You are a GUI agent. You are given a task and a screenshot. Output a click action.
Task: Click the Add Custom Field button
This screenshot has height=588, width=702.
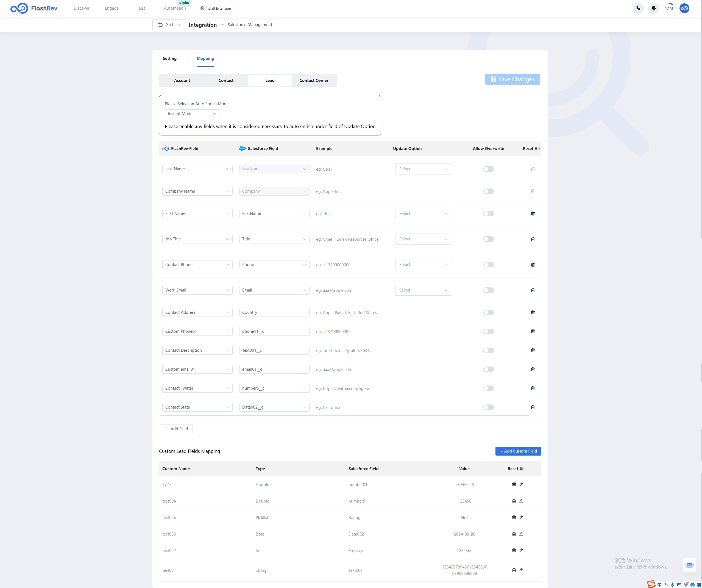518,451
